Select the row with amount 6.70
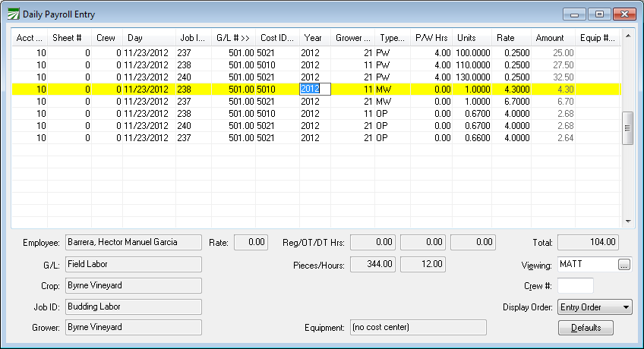 pos(304,101)
